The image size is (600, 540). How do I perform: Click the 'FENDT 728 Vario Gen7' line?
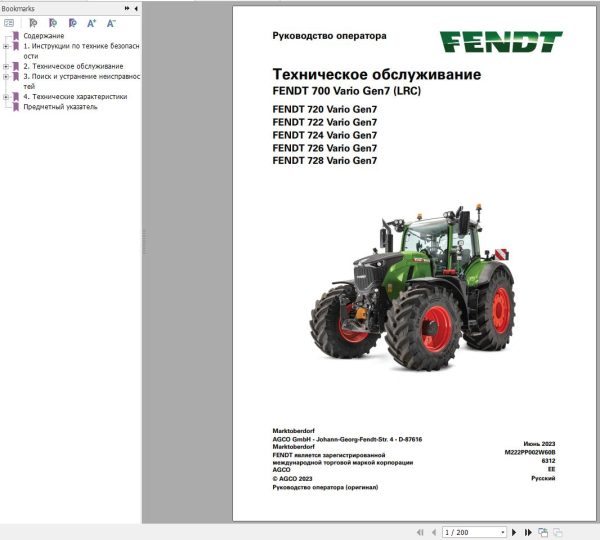click(325, 161)
